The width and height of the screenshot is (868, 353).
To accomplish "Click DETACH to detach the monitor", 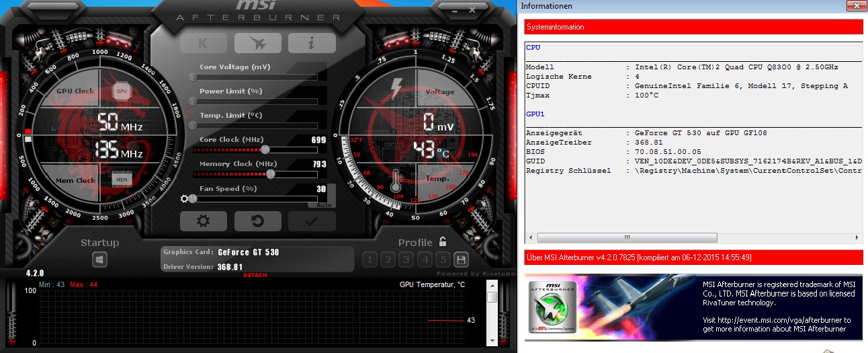I will pos(255,275).
